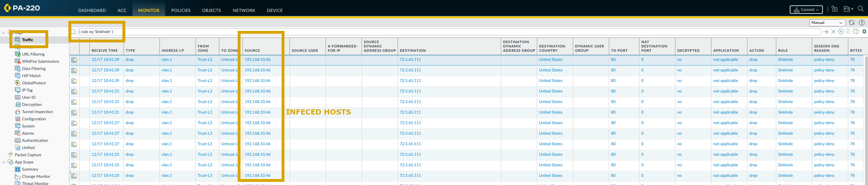Click the filter query input field

(x=449, y=32)
